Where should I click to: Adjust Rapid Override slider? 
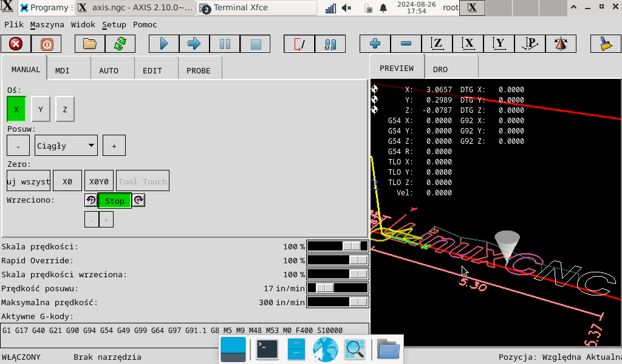tap(338, 260)
